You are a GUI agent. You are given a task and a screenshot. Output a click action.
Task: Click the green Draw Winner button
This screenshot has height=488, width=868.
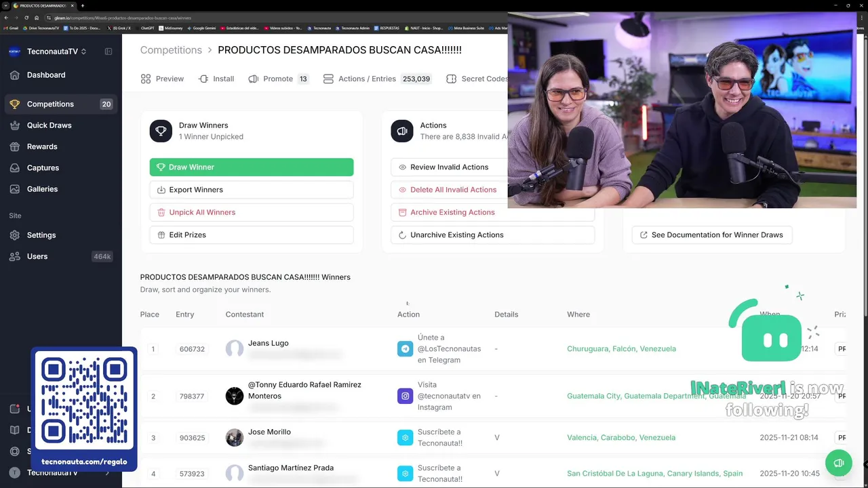(252, 167)
